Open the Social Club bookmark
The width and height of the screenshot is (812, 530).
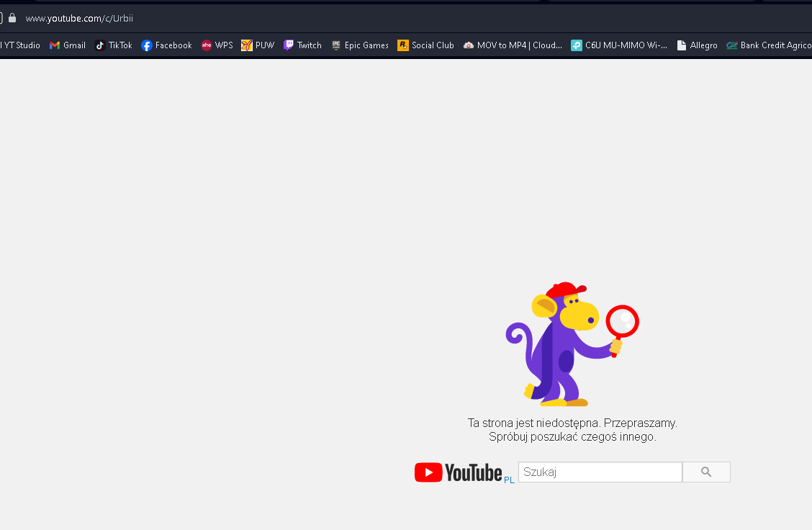click(425, 45)
